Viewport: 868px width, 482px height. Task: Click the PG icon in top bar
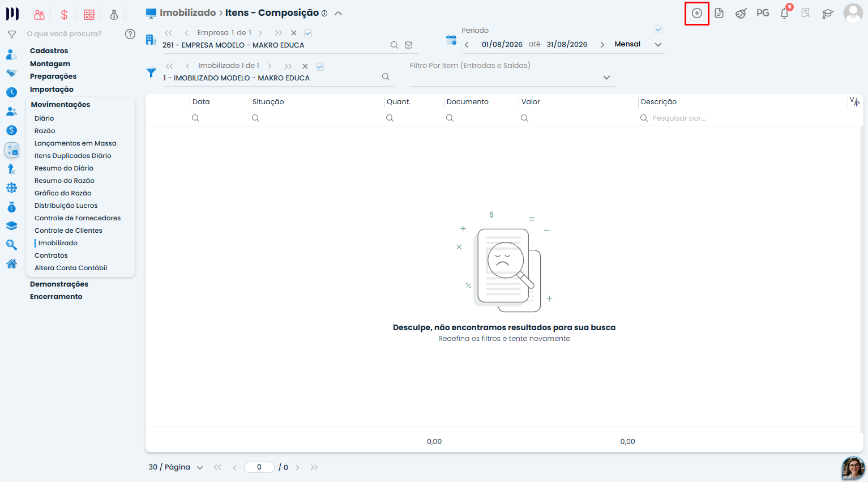click(x=763, y=13)
